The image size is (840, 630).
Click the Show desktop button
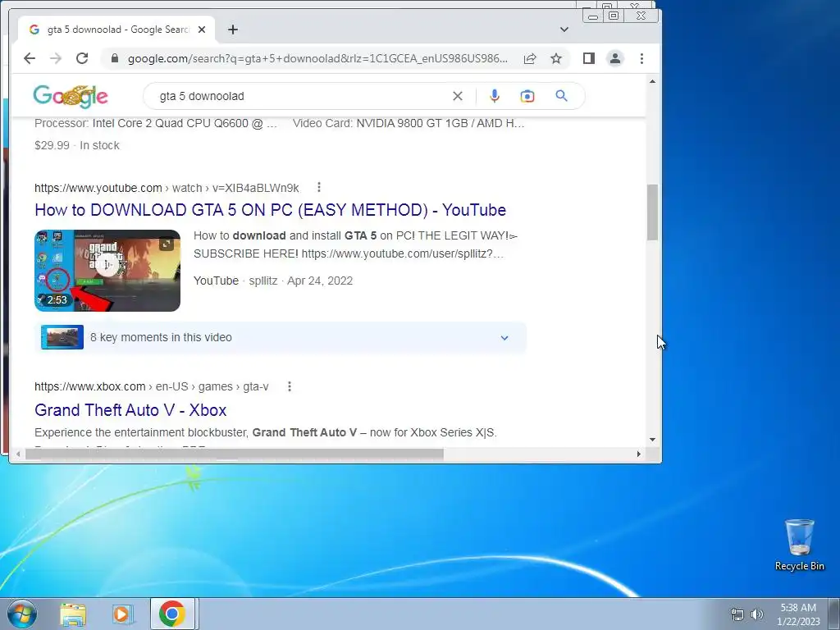[834, 614]
